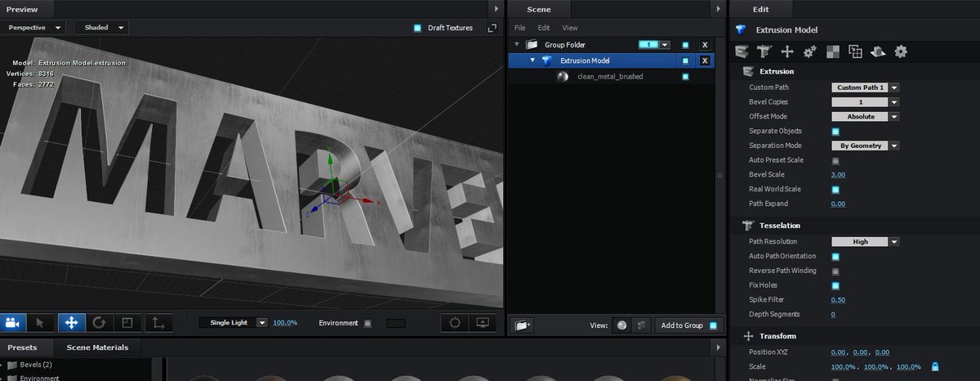Viewport: 980px width, 381px height.
Task: Activate the scale tool in Preview toolbar
Action: pyautogui.click(x=127, y=322)
